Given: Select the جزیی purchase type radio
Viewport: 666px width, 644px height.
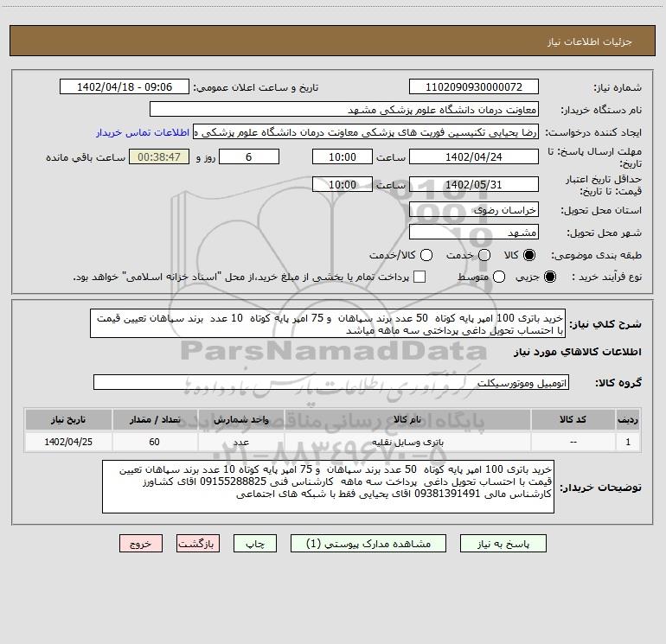Looking at the screenshot, I should pos(549,277).
